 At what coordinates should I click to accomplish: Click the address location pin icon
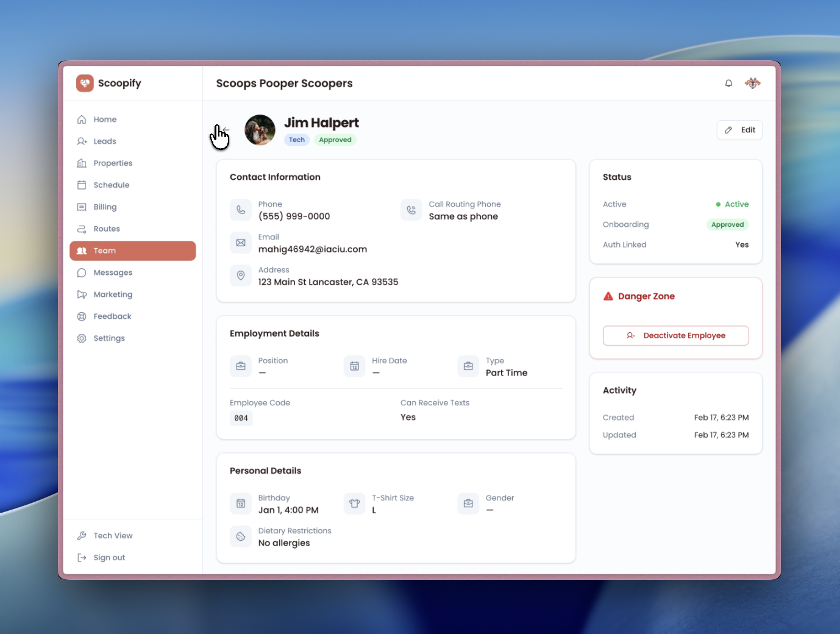pos(241,276)
